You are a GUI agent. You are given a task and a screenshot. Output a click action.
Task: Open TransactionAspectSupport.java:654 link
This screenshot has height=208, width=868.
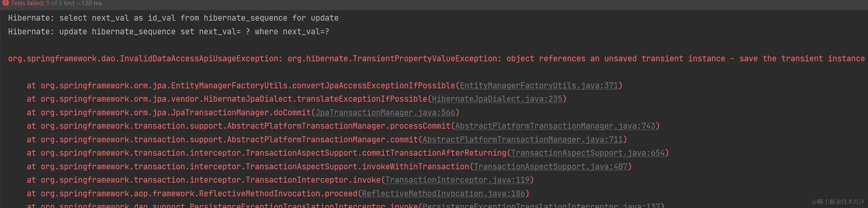(588, 153)
